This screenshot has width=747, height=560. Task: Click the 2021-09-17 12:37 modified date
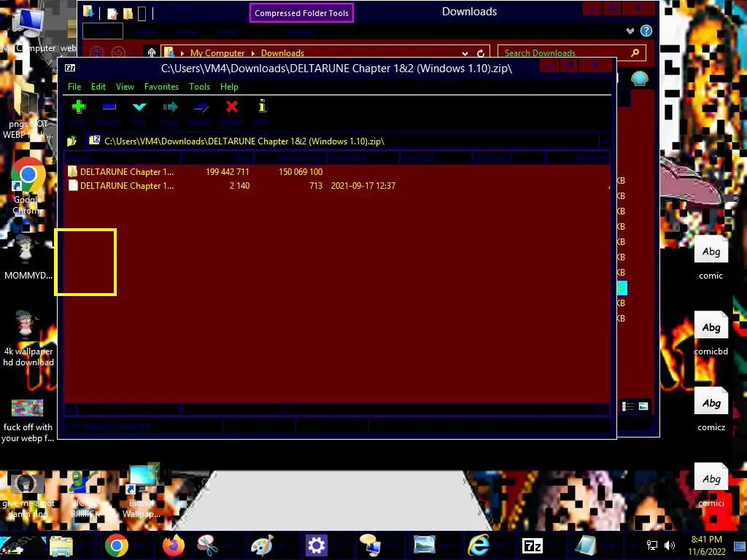pos(363,186)
